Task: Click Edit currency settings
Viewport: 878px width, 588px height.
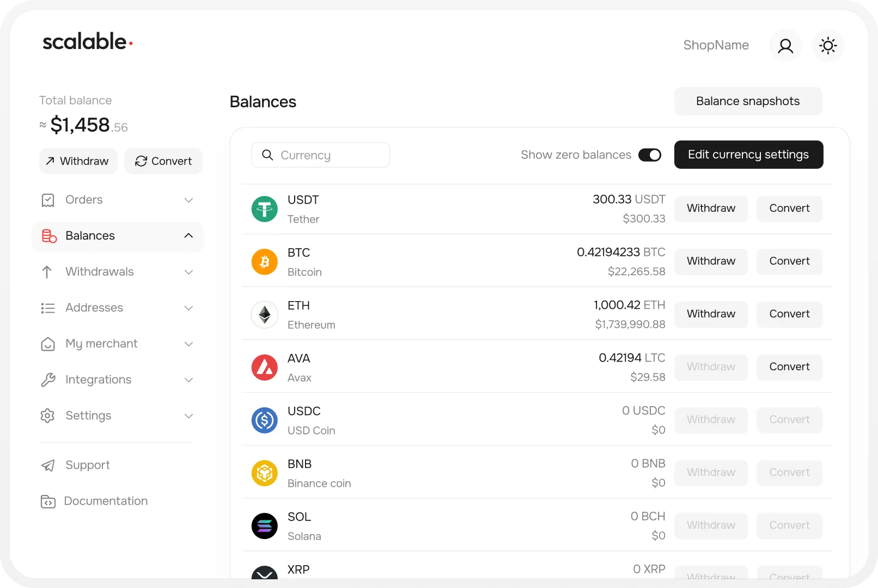Action: point(748,155)
